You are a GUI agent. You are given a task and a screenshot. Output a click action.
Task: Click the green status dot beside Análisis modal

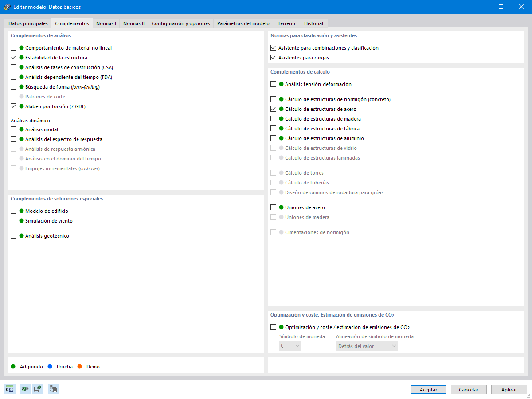tap(21, 129)
